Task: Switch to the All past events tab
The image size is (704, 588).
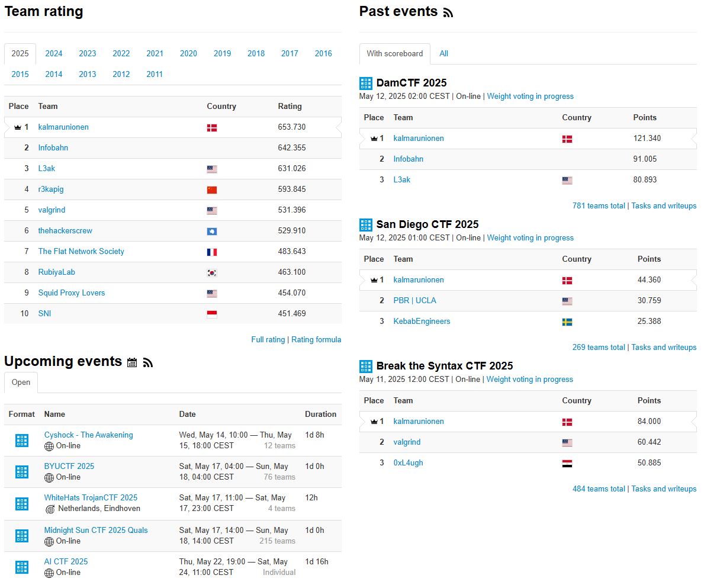Action: pyautogui.click(x=443, y=53)
